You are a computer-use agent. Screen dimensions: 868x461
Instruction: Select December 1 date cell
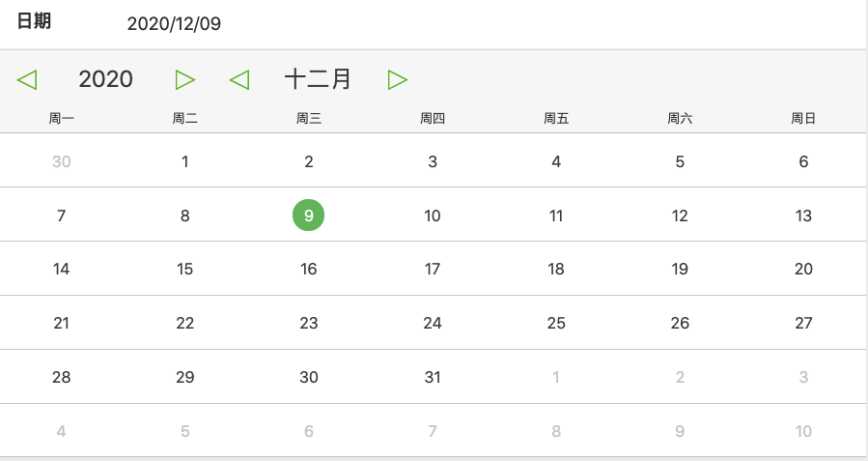(185, 161)
